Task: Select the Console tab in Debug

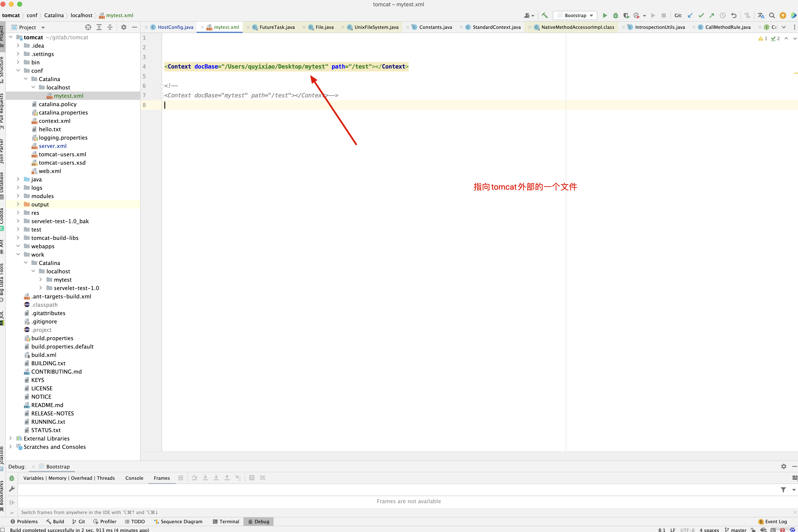Action: pos(134,478)
